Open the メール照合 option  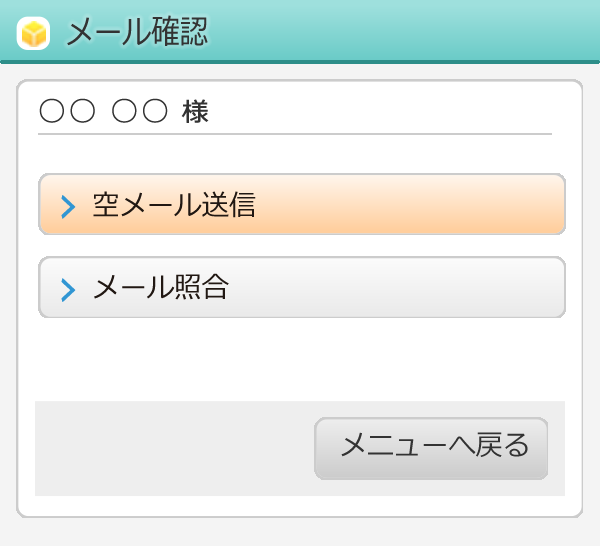pyautogui.click(x=302, y=288)
